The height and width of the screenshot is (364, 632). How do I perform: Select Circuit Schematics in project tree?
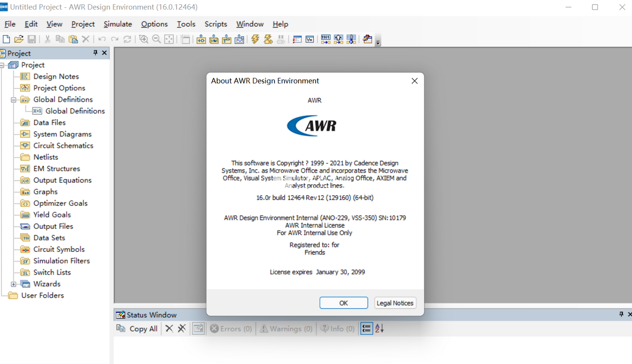(x=63, y=146)
